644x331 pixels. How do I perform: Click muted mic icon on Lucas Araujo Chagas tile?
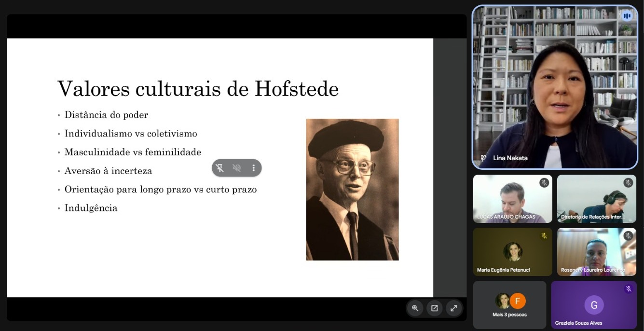pyautogui.click(x=544, y=183)
